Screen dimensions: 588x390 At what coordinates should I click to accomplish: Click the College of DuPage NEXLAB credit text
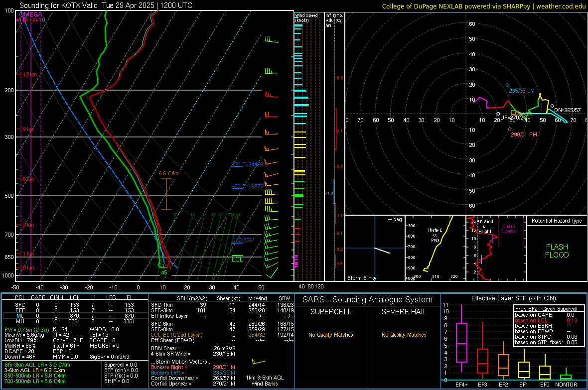483,6
